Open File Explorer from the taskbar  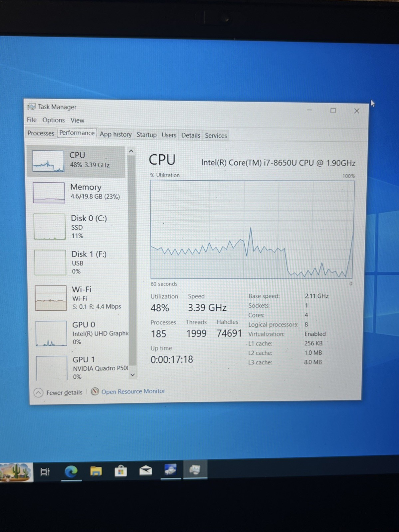click(x=96, y=471)
